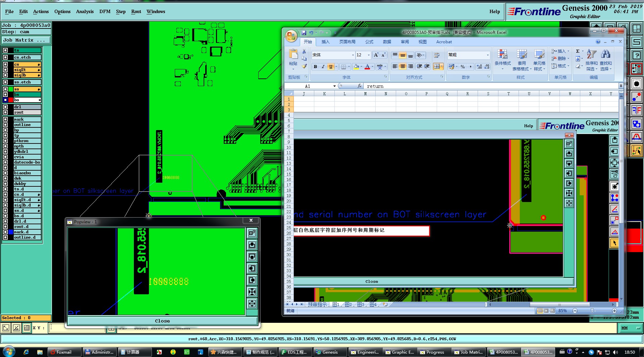Open the font name dropdown in Excel
Viewport: 644px width, 357px height.
tap(353, 55)
